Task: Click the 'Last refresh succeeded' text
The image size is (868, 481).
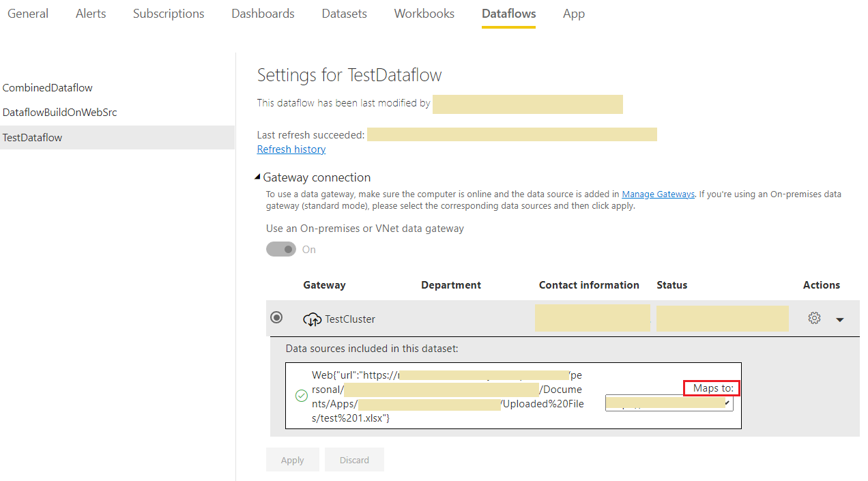Action: (x=310, y=135)
